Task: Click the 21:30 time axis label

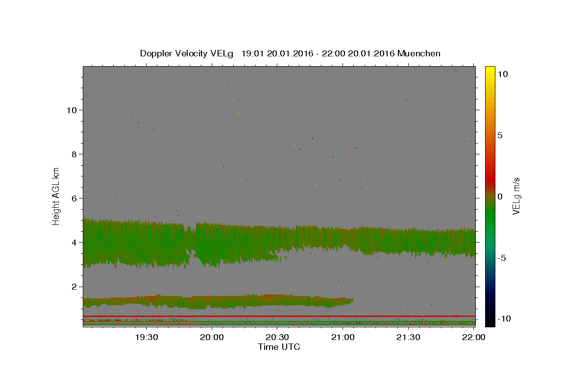Action: (408, 337)
